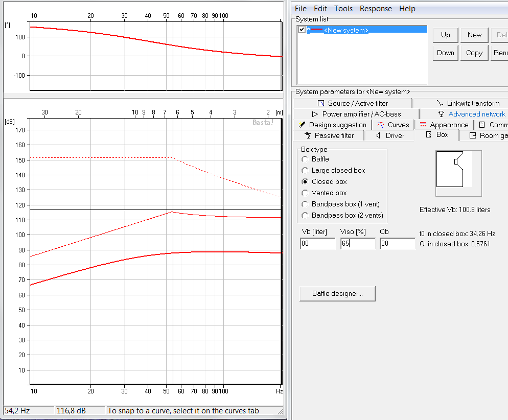Switch to Power amplifier / AC-bass tab
This screenshot has width=508, height=420.
(356, 114)
